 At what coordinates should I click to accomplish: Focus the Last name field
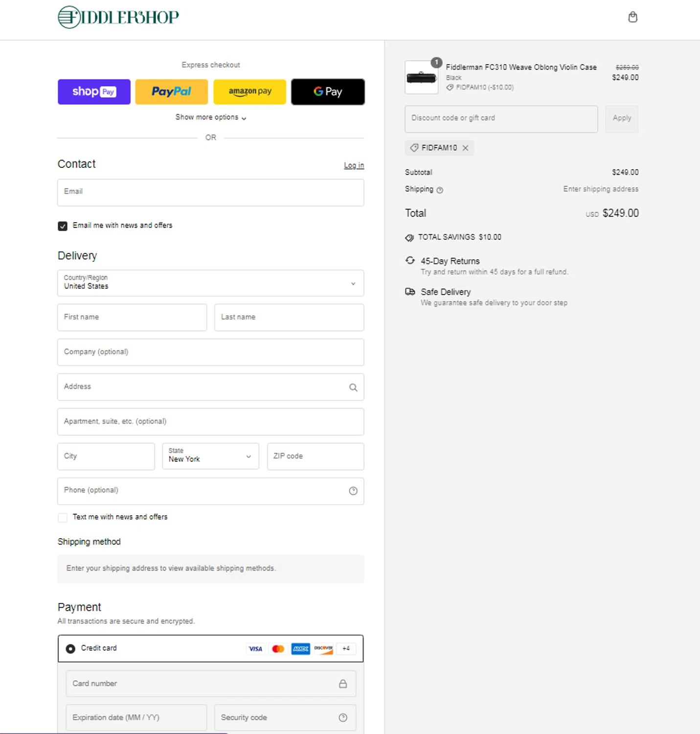pos(289,318)
